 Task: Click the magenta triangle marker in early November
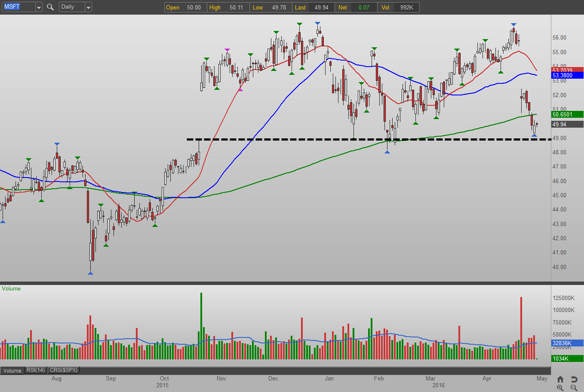point(227,50)
